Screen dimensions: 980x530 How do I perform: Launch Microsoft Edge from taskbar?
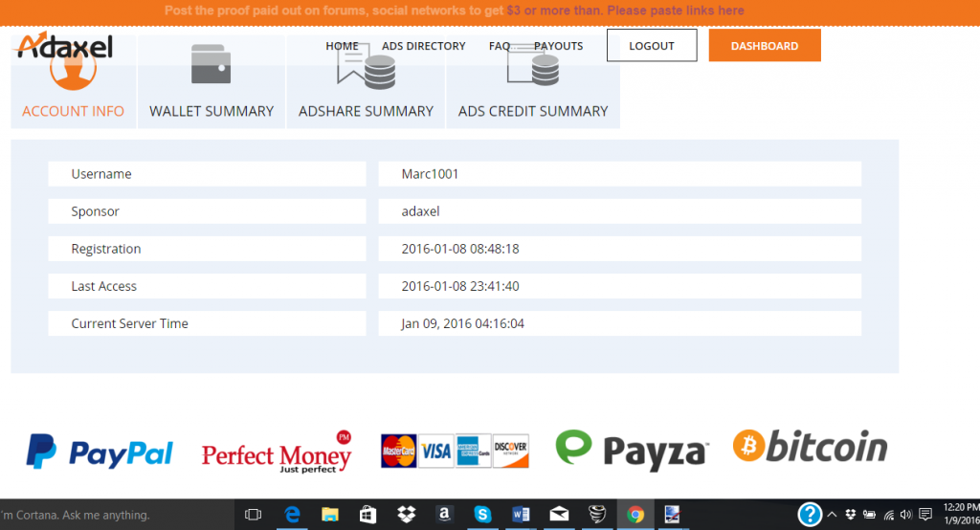click(292, 515)
